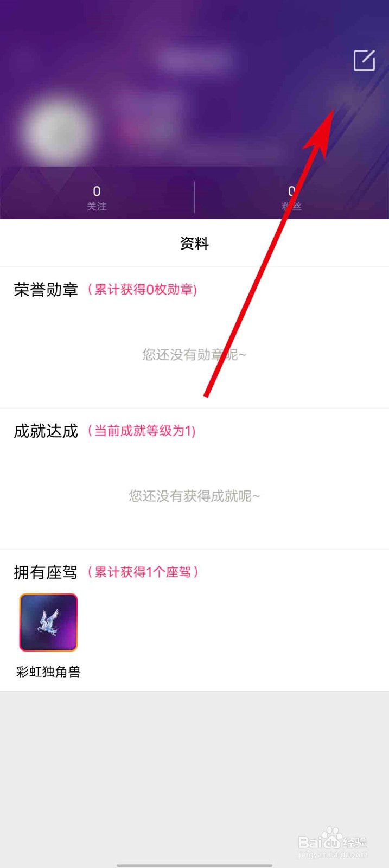Tap the 您还没有获得成就呢 empty message

click(194, 496)
